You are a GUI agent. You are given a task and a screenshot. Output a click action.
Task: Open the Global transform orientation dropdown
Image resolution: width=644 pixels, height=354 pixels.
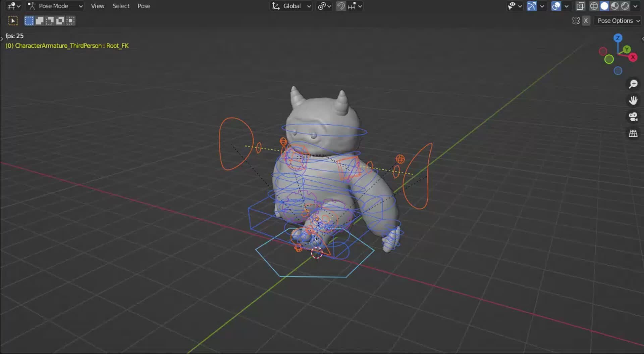coord(291,6)
